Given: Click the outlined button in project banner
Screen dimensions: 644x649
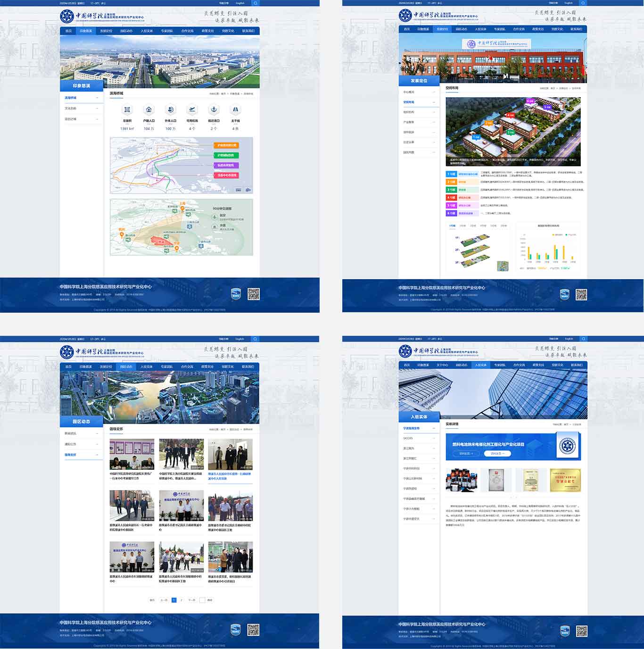Looking at the screenshot, I should click(466, 454).
